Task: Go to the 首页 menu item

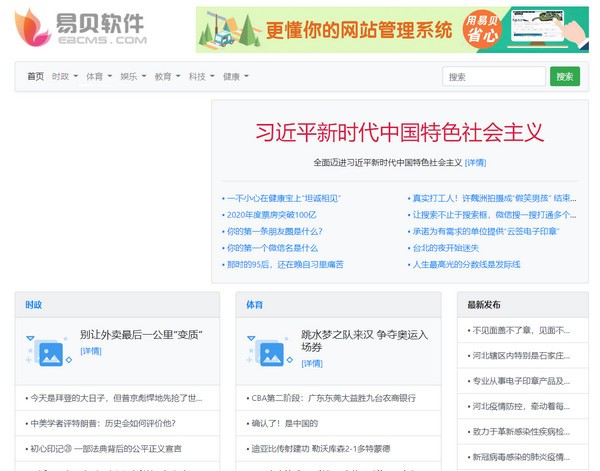Action: pyautogui.click(x=36, y=77)
